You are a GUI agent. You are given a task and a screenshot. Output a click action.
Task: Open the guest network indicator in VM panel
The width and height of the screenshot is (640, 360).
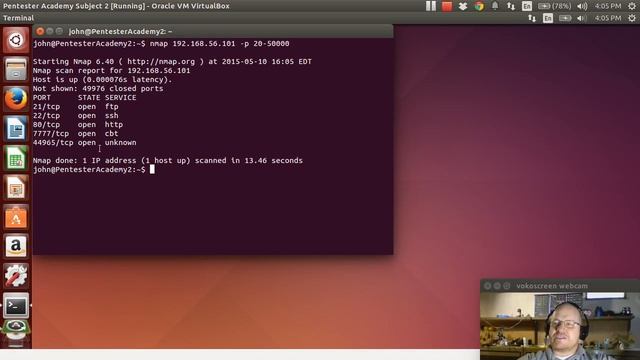point(531,18)
